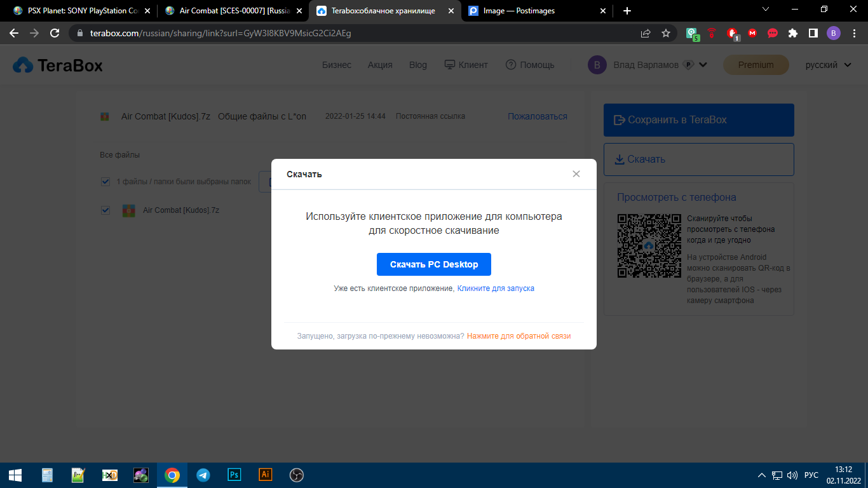Open the red hand ad blocker extension
Screen dimensions: 868x488
click(732, 33)
